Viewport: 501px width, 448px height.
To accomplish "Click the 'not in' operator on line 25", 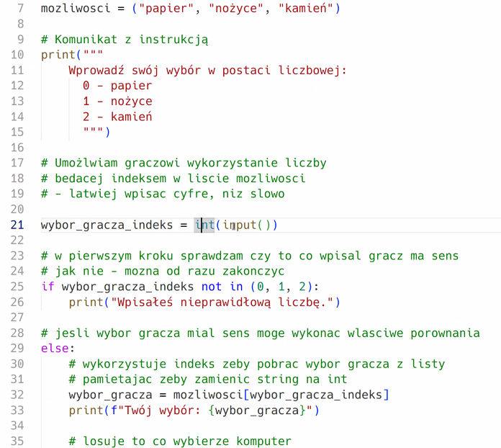I will pyautogui.click(x=222, y=287).
